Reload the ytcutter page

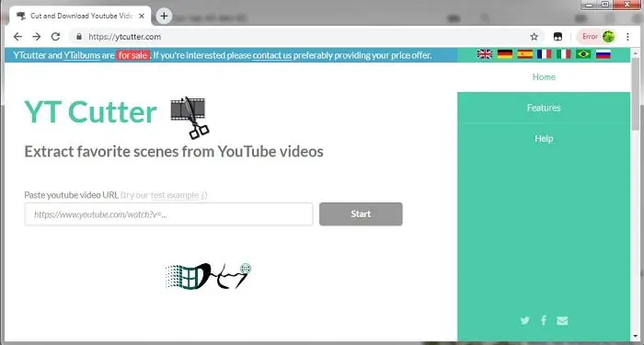pos(55,37)
